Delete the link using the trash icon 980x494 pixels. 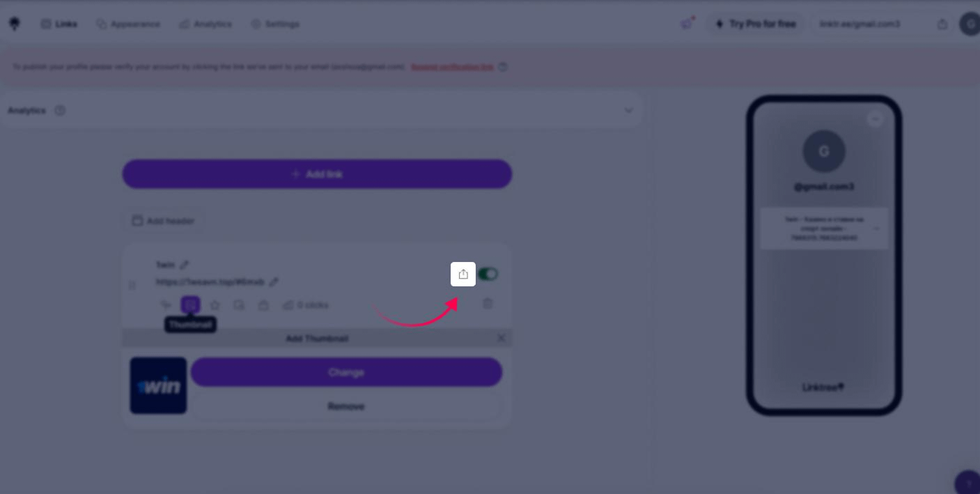click(x=488, y=304)
